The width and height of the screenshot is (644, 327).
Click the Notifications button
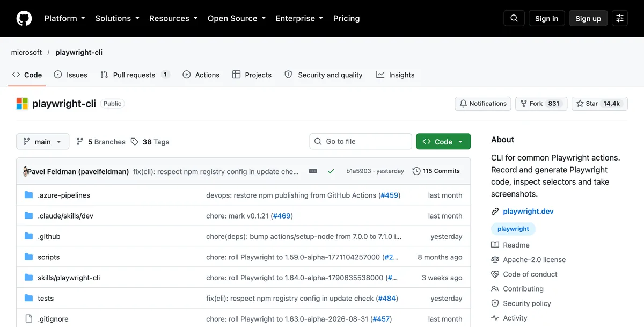coord(483,104)
